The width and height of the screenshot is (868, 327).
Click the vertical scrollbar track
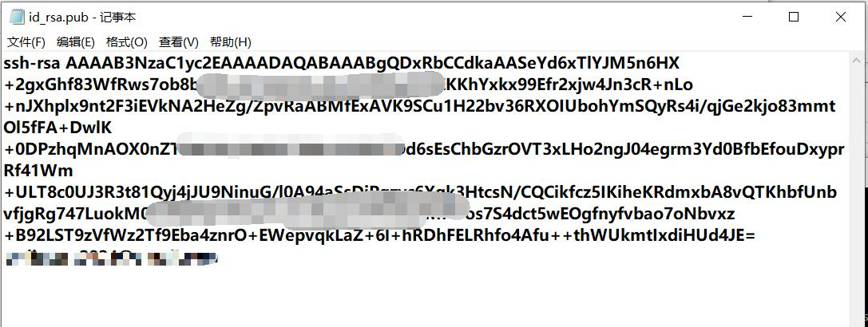pos(856,194)
